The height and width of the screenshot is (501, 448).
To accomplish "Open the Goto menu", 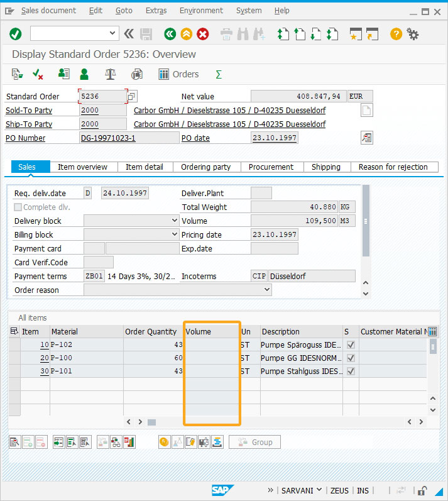I will pos(124,11).
